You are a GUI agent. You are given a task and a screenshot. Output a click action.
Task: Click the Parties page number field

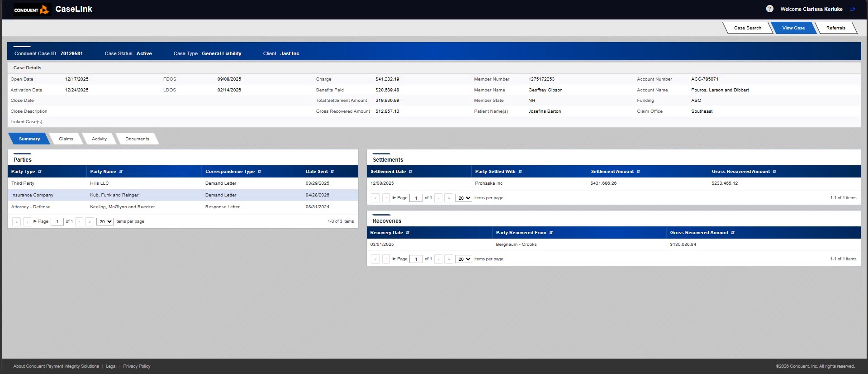click(57, 222)
